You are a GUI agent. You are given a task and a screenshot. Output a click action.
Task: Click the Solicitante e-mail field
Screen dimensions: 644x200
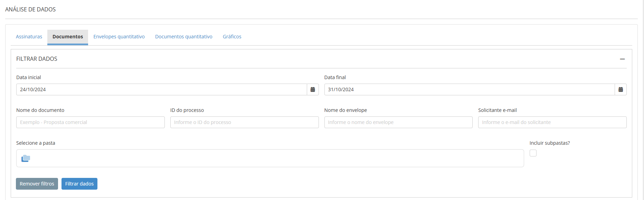coord(552,122)
